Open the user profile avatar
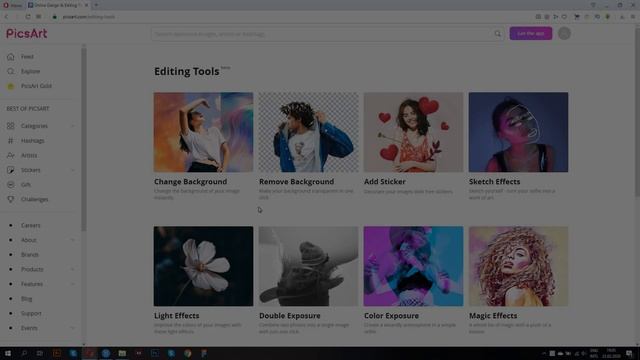Image resolution: width=640 pixels, height=360 pixels. pyautogui.click(x=564, y=33)
